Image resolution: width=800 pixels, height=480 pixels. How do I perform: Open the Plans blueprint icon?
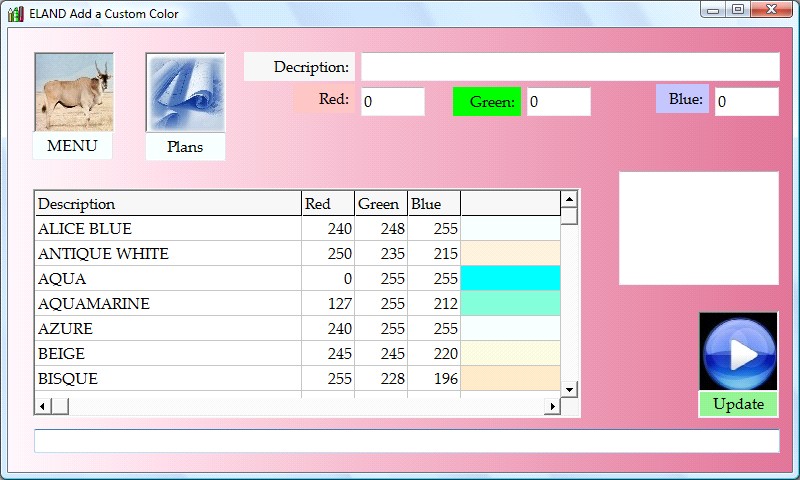pyautogui.click(x=185, y=93)
